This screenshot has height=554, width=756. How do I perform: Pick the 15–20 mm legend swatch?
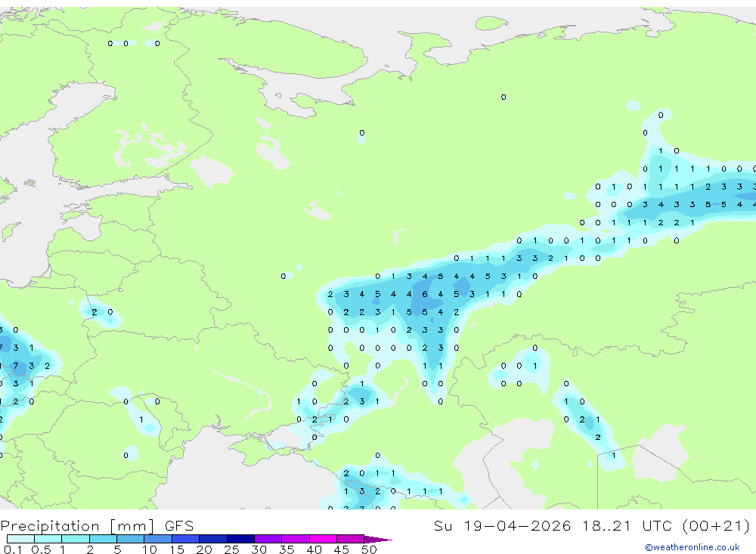click(x=185, y=539)
